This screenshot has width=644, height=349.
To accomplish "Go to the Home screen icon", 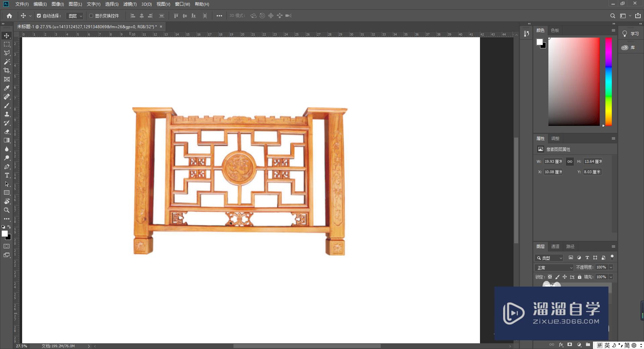I will click(x=9, y=16).
